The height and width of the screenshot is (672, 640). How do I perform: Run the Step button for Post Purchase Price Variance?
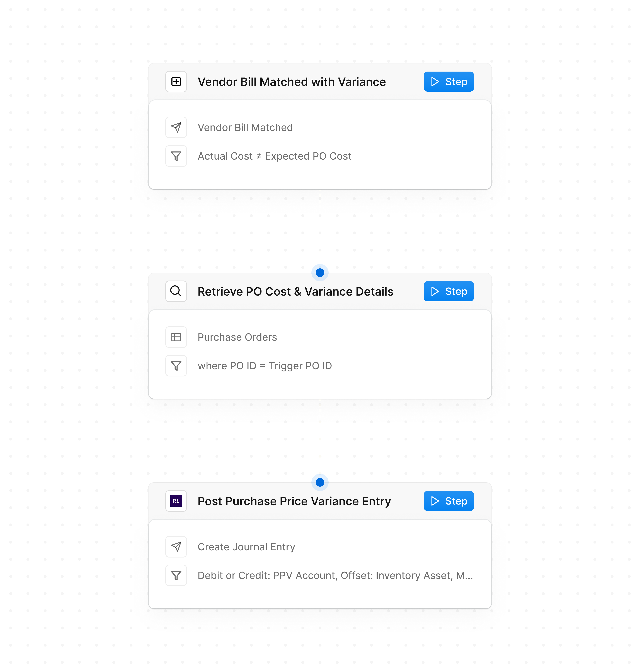tap(448, 501)
